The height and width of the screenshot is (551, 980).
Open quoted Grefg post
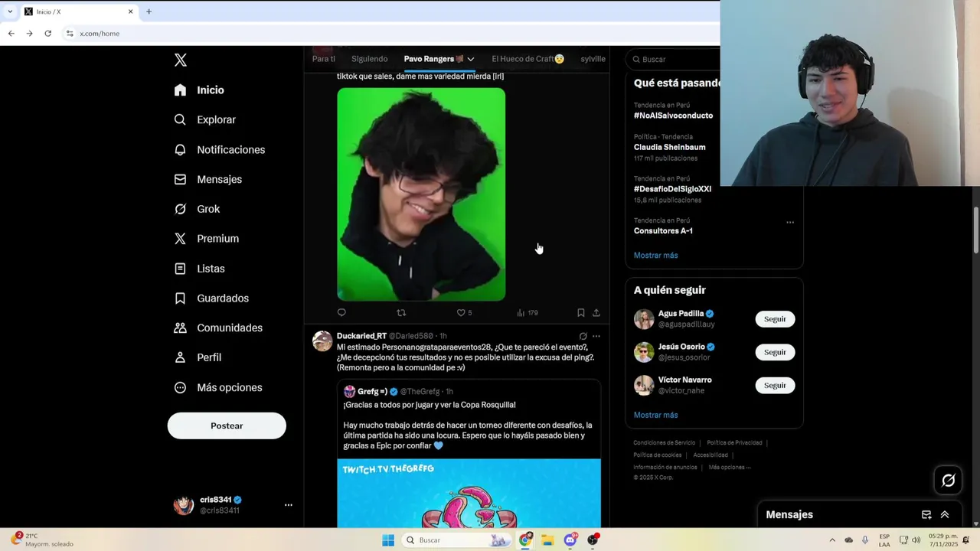(x=469, y=453)
